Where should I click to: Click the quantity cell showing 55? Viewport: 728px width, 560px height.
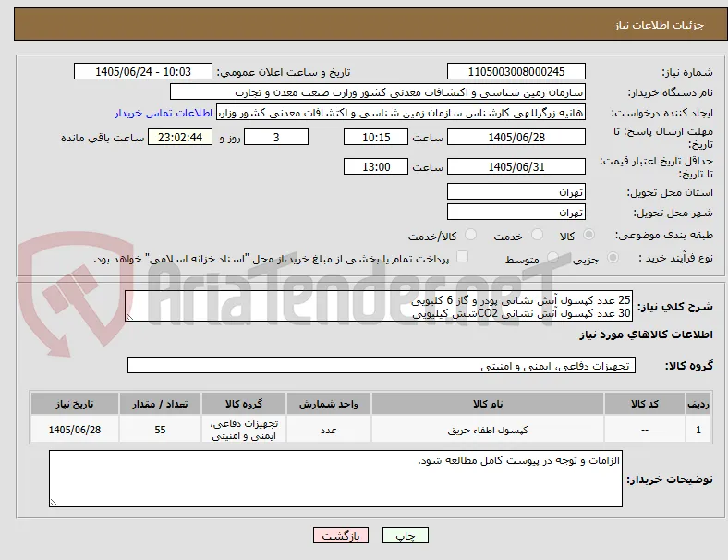point(160,430)
